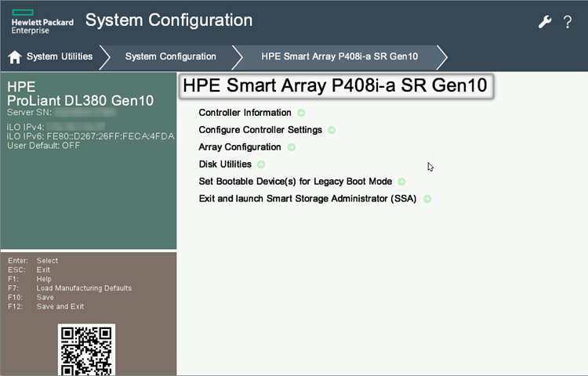
Task: Click green arrow beside Controller Information
Action: tap(301, 113)
